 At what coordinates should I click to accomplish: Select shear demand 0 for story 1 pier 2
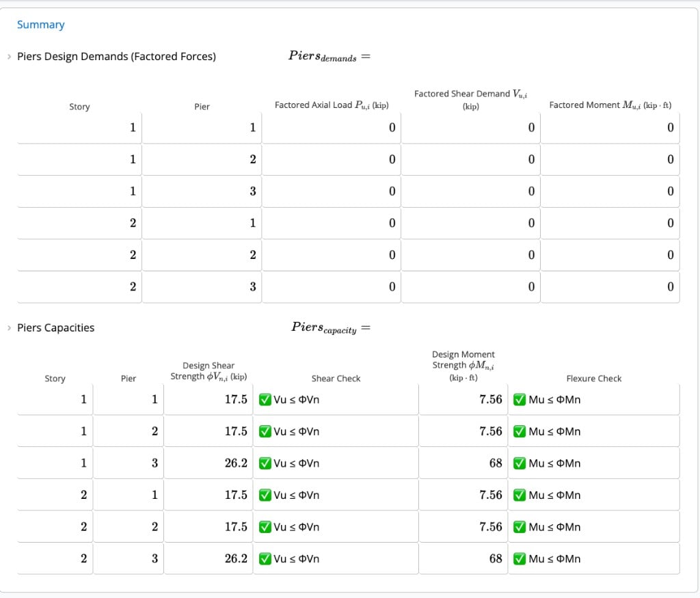[531, 159]
